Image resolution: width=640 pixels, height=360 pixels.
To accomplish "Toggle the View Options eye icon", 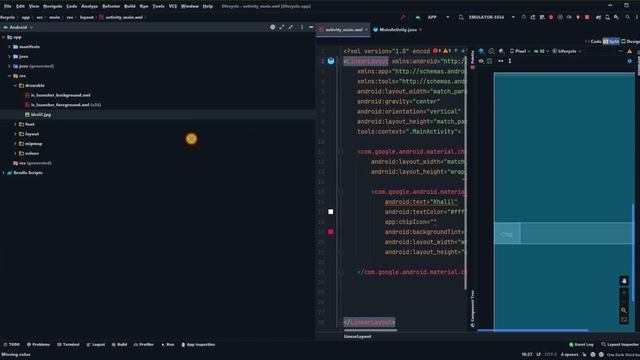I will (x=482, y=61).
